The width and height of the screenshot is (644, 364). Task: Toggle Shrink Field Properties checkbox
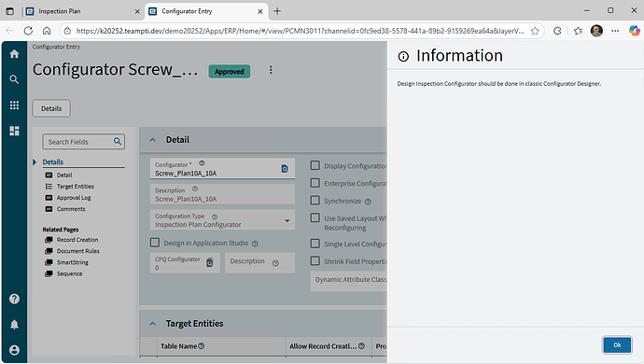(315, 261)
